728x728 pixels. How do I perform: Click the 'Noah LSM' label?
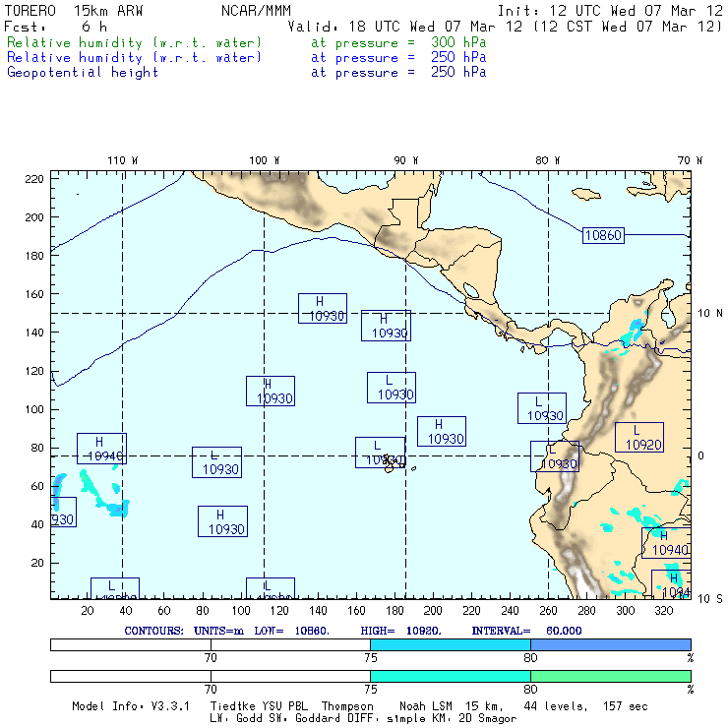point(426,706)
